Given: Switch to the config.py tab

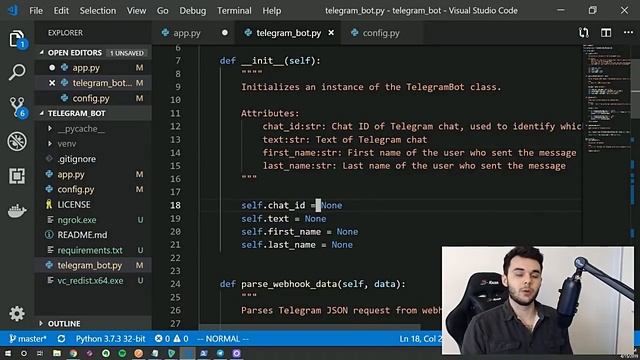Looking at the screenshot, I should [381, 33].
